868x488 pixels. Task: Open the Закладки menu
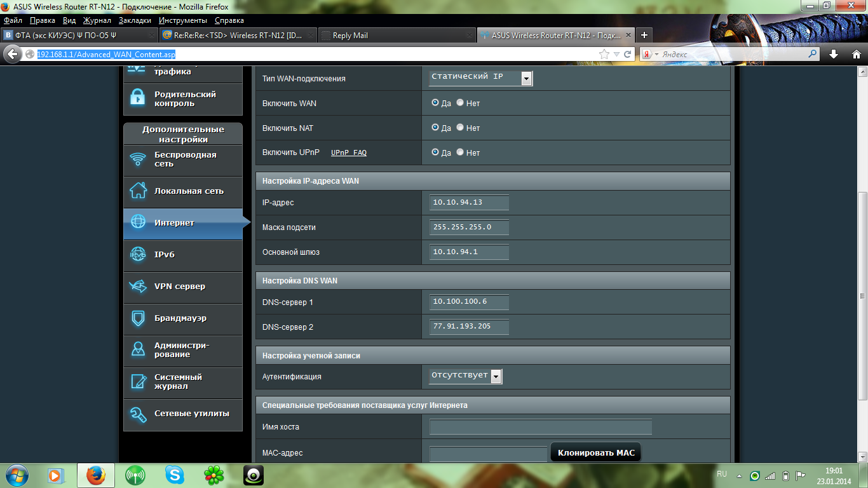[135, 20]
